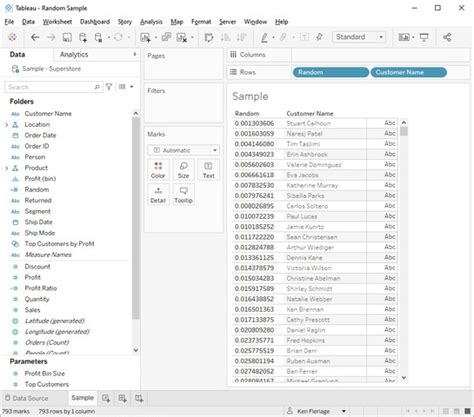
Task: Click the Tooltip mark card
Action: [183, 195]
